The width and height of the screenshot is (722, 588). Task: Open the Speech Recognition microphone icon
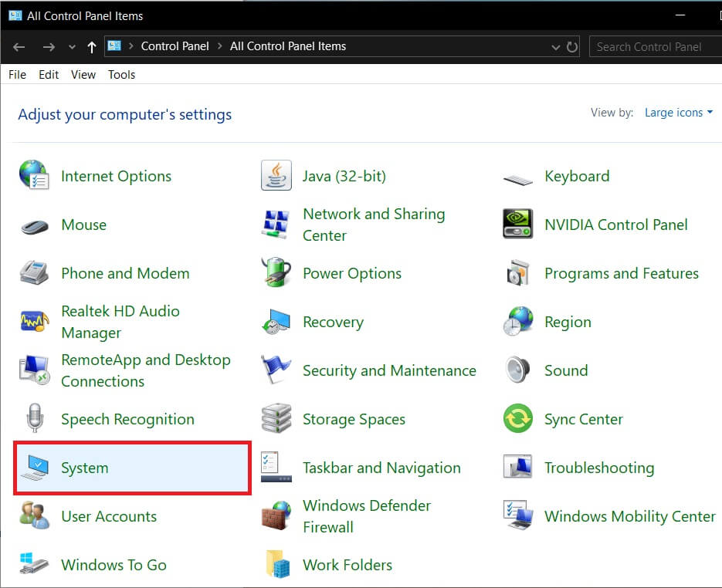pyautogui.click(x=35, y=418)
